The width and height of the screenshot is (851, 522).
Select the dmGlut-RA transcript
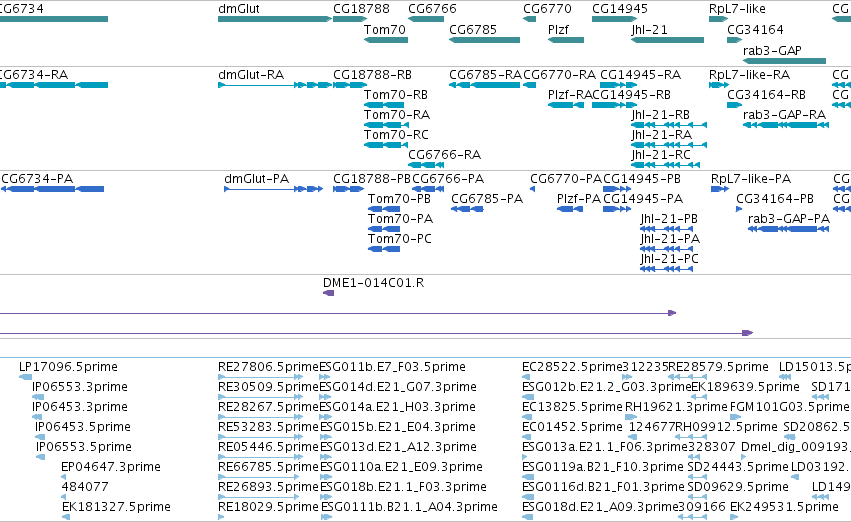[275, 85]
